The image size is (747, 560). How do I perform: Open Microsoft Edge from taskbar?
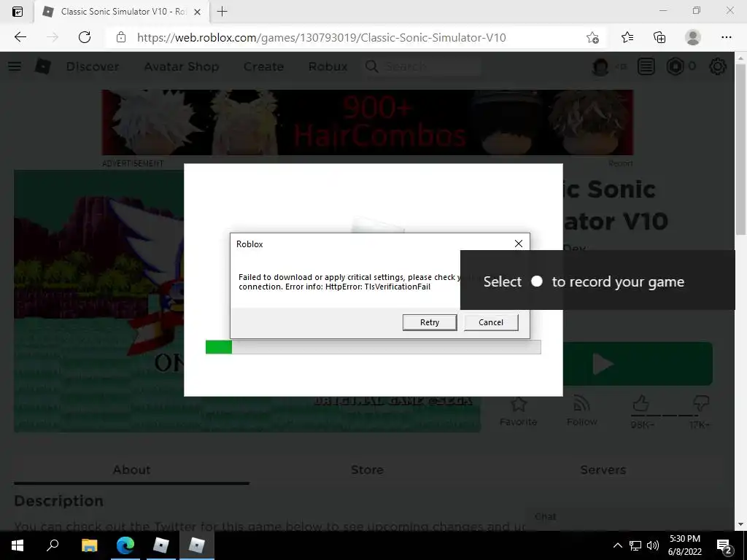(125, 545)
